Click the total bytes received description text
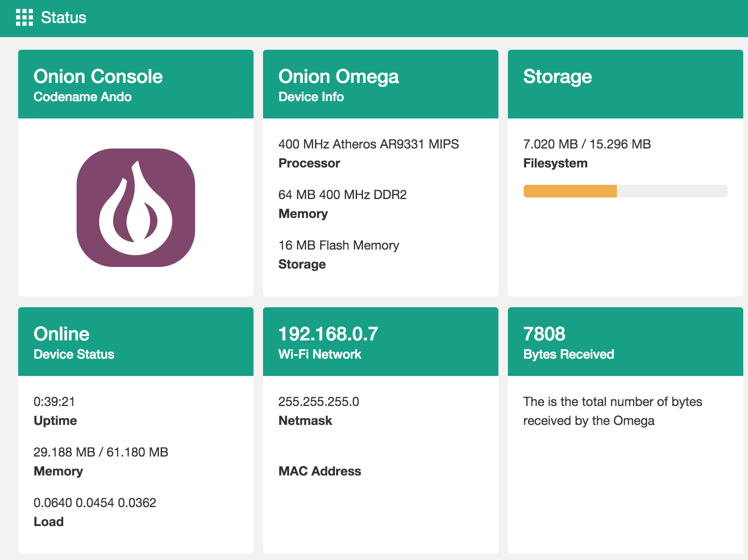The image size is (748, 560). tap(613, 411)
